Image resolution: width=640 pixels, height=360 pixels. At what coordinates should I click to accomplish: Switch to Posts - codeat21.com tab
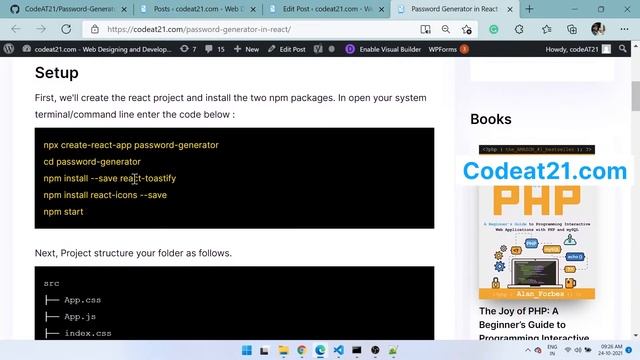(197, 9)
